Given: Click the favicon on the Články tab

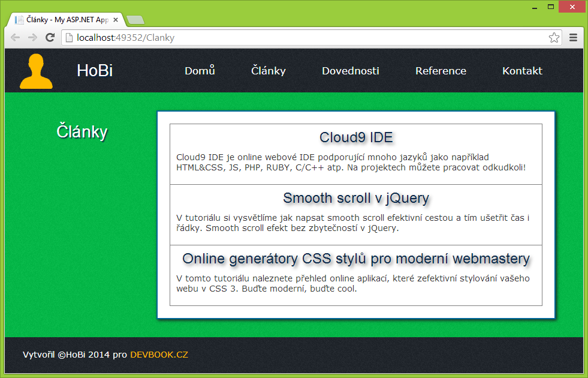Looking at the screenshot, I should (x=19, y=19).
